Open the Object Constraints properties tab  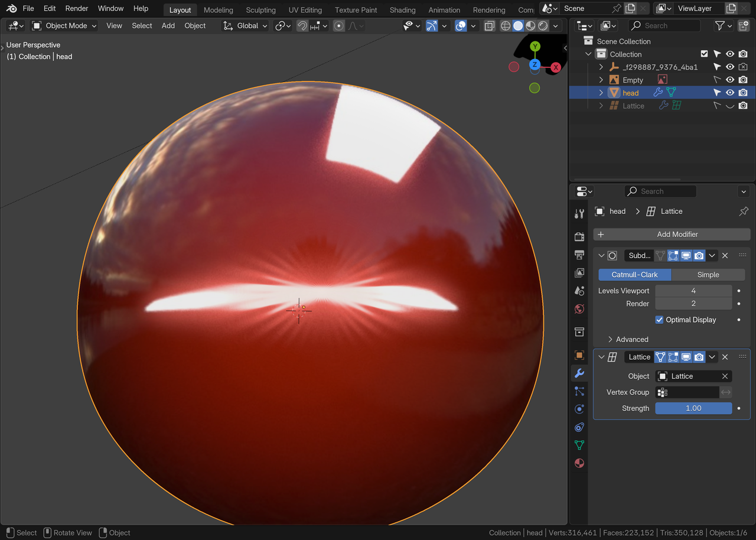[579, 427]
